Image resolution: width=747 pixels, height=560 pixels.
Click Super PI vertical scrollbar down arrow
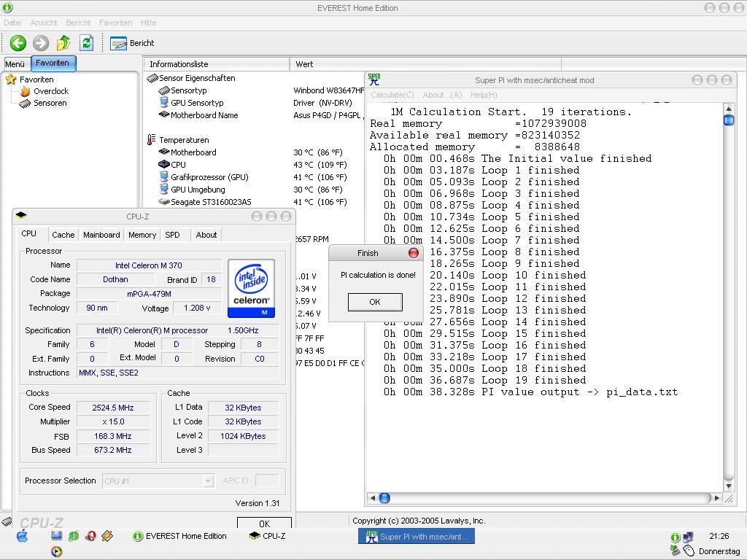[729, 486]
